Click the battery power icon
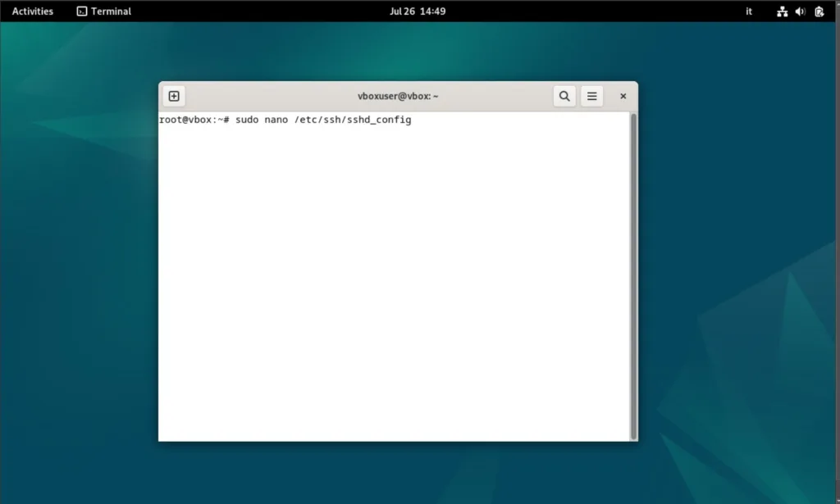 pyautogui.click(x=819, y=11)
